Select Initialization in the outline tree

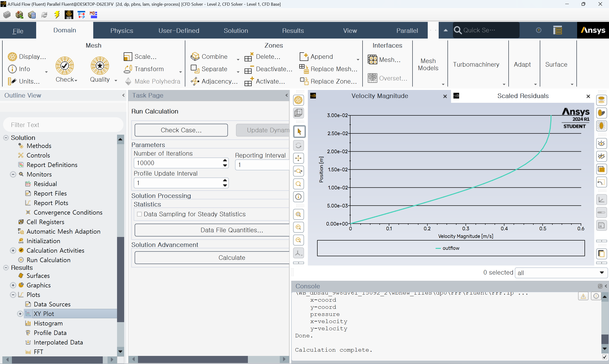(x=43, y=241)
